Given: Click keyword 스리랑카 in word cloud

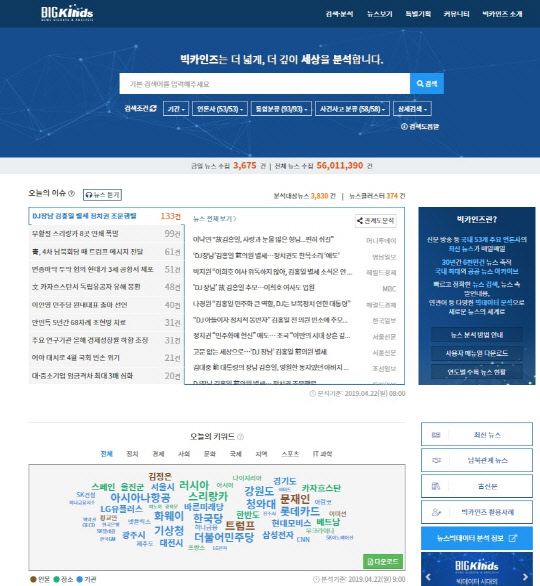Looking at the screenshot, I should tap(208, 497).
